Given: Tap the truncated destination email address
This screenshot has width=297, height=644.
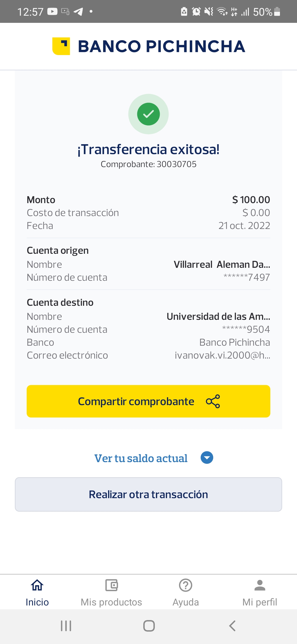Looking at the screenshot, I should (222, 355).
